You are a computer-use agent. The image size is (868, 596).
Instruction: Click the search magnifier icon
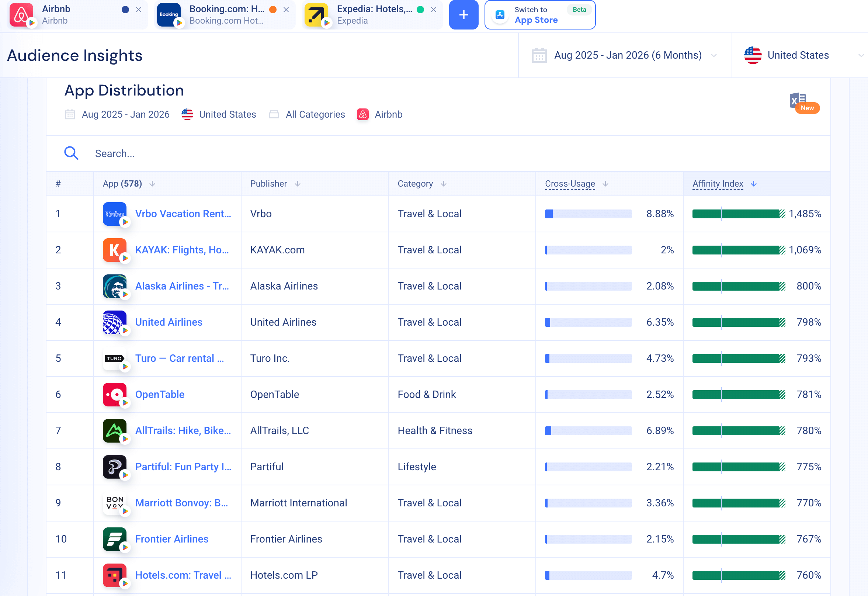(x=71, y=153)
